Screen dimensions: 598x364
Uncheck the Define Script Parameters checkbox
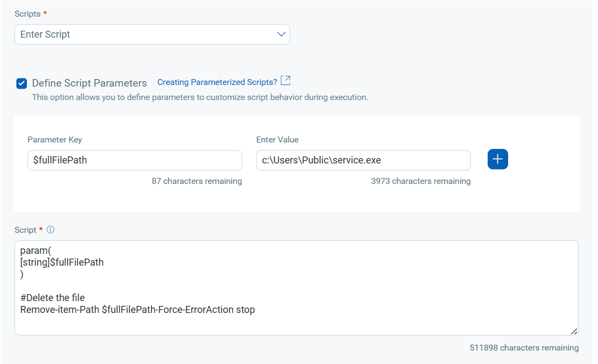point(22,83)
